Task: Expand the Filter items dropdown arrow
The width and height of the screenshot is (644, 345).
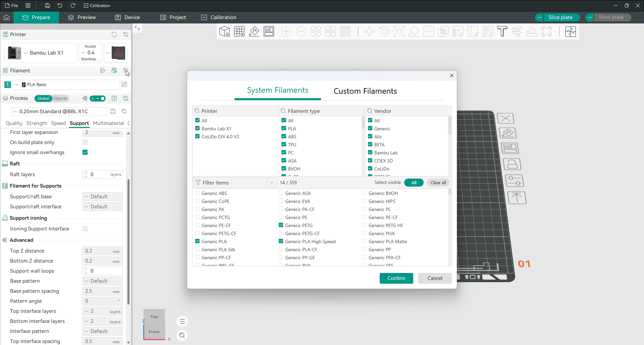Action: [271, 183]
